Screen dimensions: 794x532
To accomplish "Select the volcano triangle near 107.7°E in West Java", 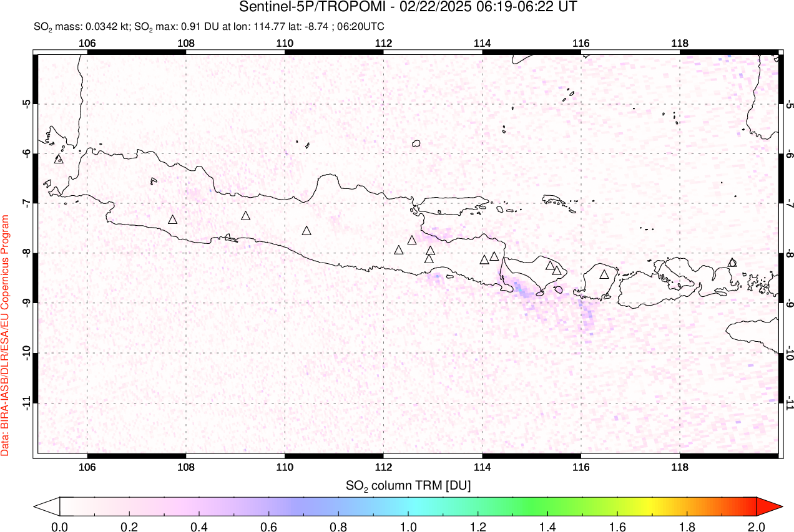I will (x=173, y=220).
